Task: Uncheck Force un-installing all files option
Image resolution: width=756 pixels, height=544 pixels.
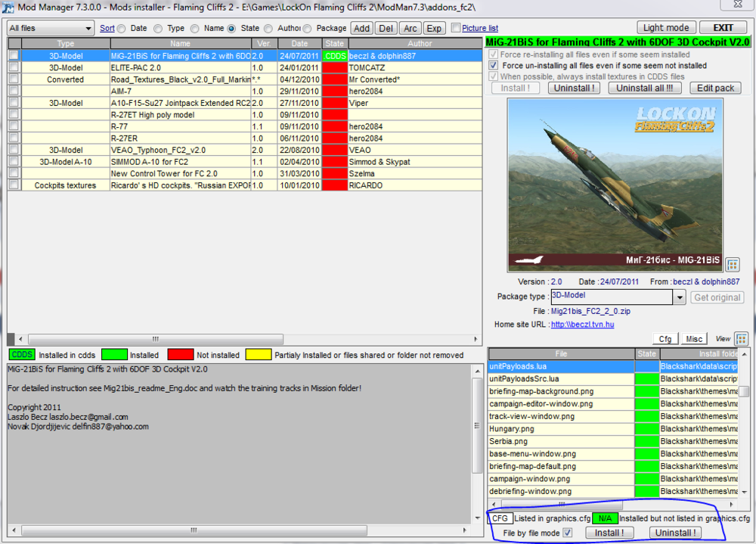Action: 494,66
